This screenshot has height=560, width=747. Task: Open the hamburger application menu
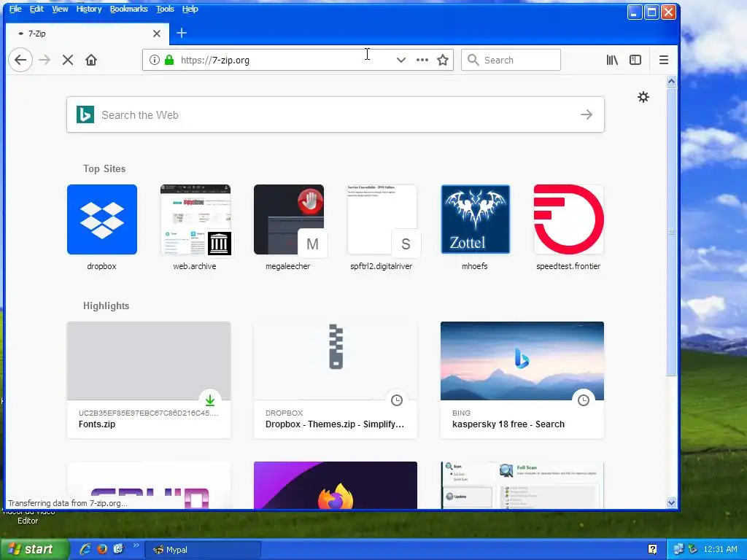coord(664,60)
